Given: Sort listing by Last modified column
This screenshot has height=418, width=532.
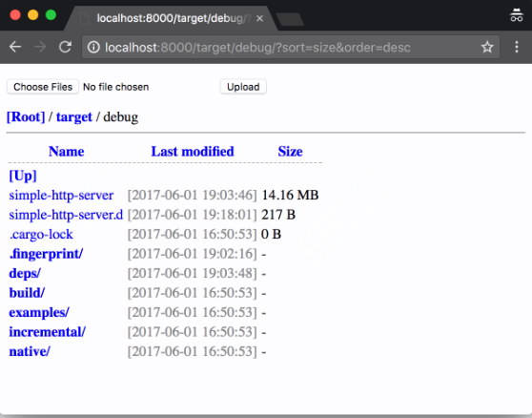Looking at the screenshot, I should pos(193,152).
